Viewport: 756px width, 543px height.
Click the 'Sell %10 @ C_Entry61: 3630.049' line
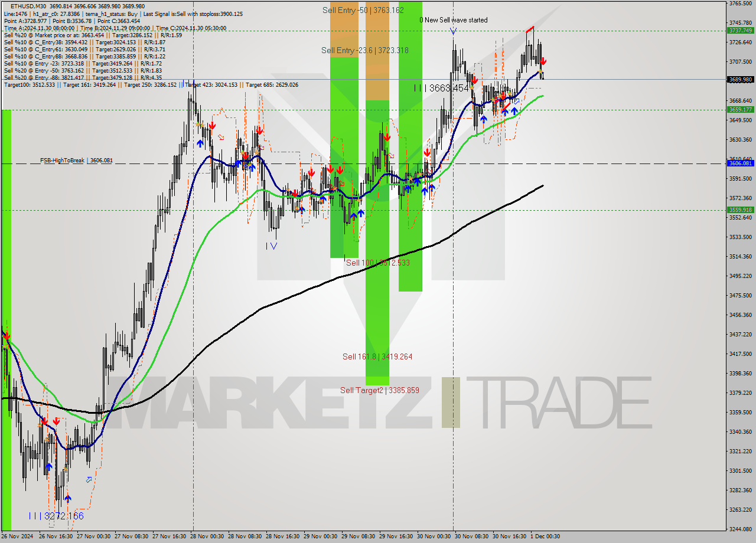point(84,49)
